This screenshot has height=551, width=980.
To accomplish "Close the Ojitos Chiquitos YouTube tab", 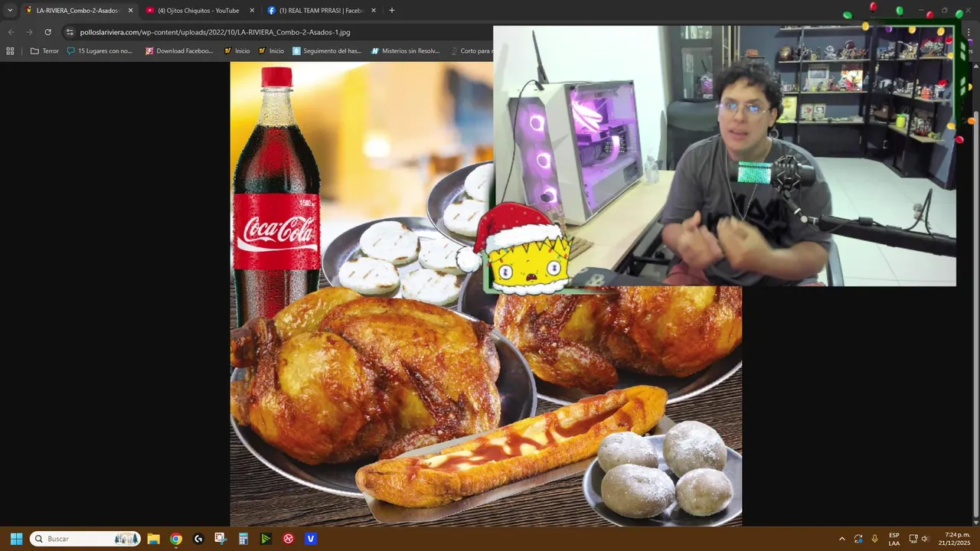I will pos(252,11).
